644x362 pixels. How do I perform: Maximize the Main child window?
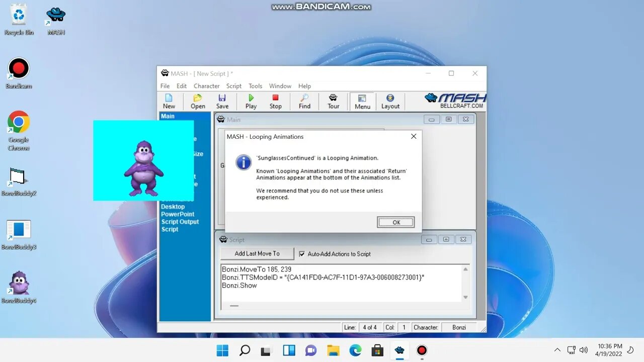coord(448,120)
